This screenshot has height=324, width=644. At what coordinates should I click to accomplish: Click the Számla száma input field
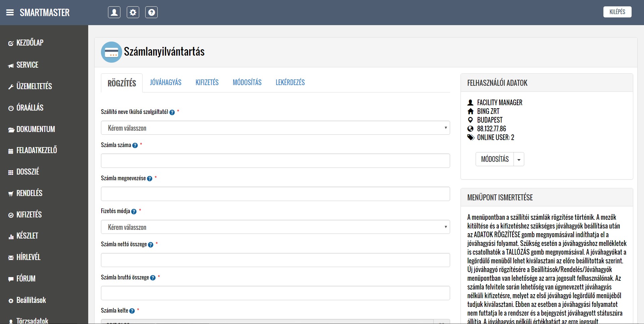pyautogui.click(x=275, y=161)
